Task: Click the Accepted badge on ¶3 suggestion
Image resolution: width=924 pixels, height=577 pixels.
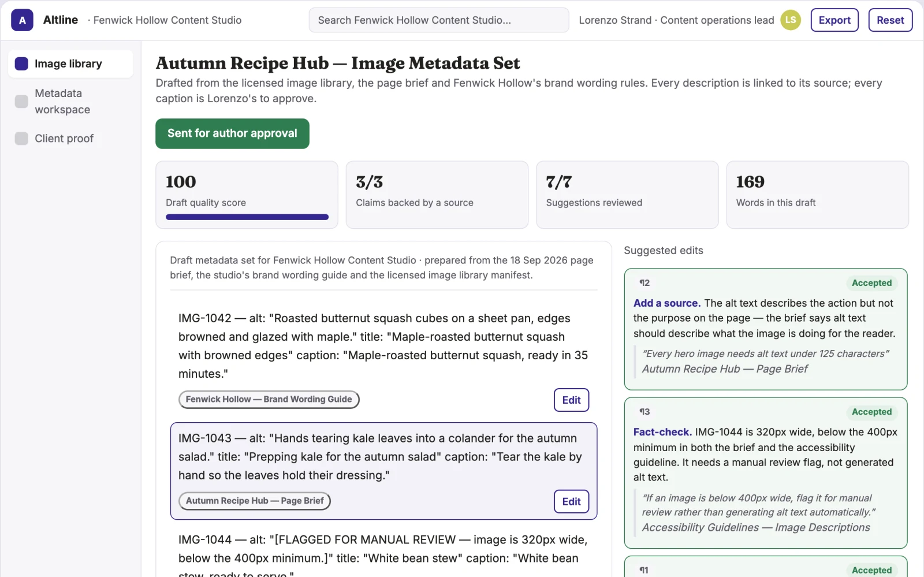Action: pyautogui.click(x=871, y=412)
